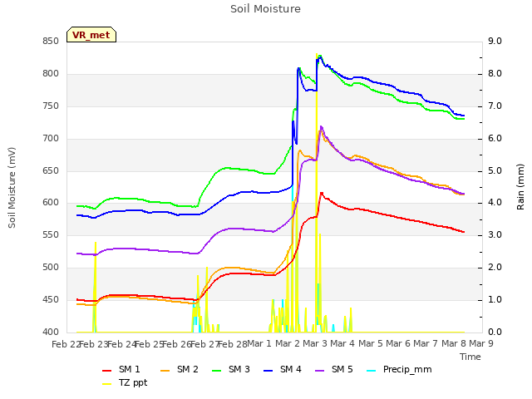Click the 9.0 right axis tick label
Viewport: 532px width, 399px height.
495,41
